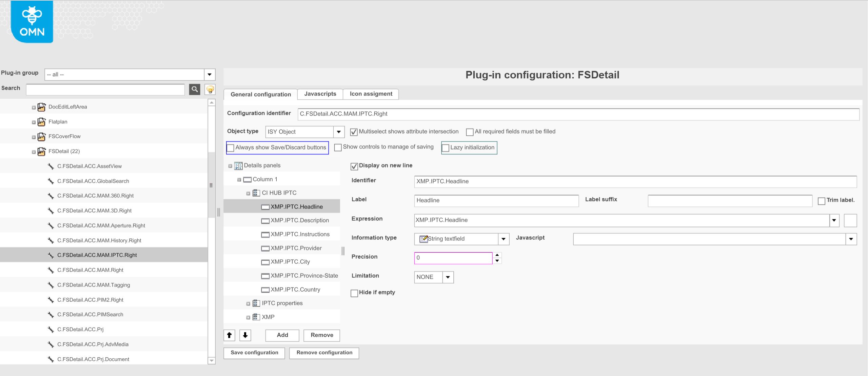The width and height of the screenshot is (868, 376).
Task: Open the Limitation dropdown
Action: click(x=448, y=277)
